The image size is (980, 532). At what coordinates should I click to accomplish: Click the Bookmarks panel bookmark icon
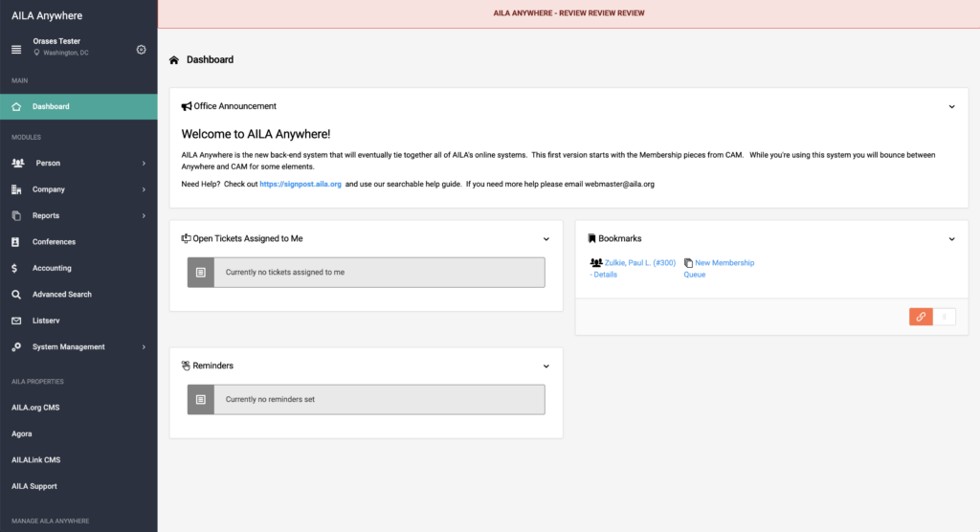coord(591,239)
